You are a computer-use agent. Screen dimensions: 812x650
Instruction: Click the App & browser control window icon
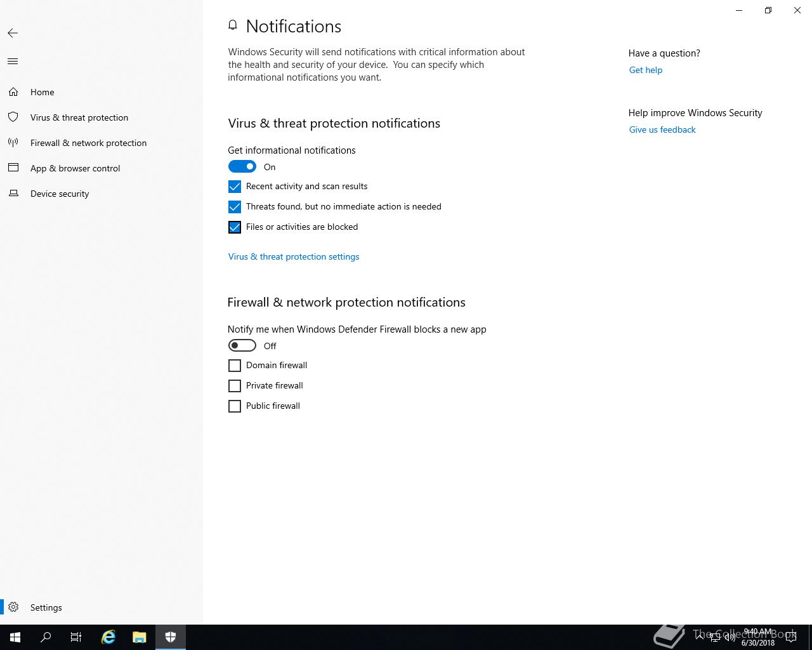click(x=13, y=168)
